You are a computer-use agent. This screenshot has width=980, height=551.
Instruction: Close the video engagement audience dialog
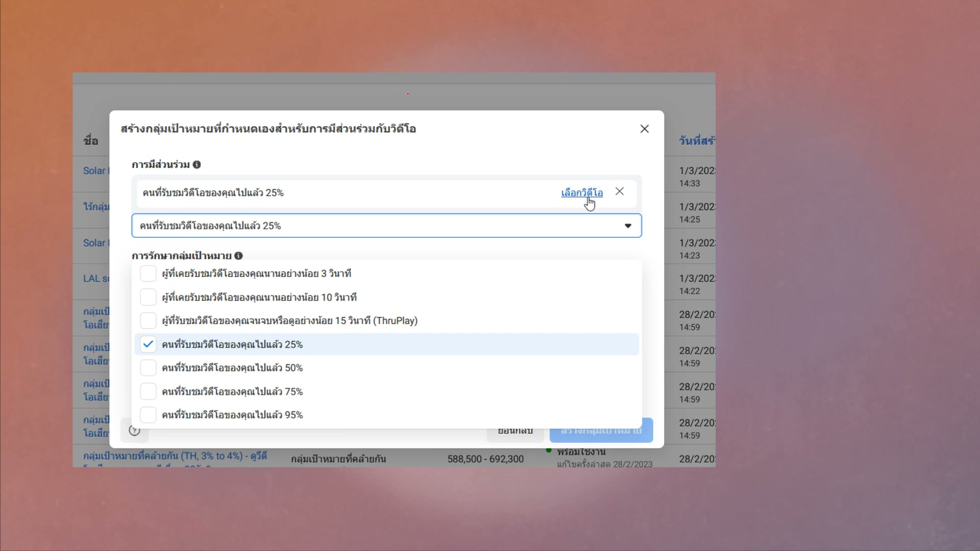(644, 129)
